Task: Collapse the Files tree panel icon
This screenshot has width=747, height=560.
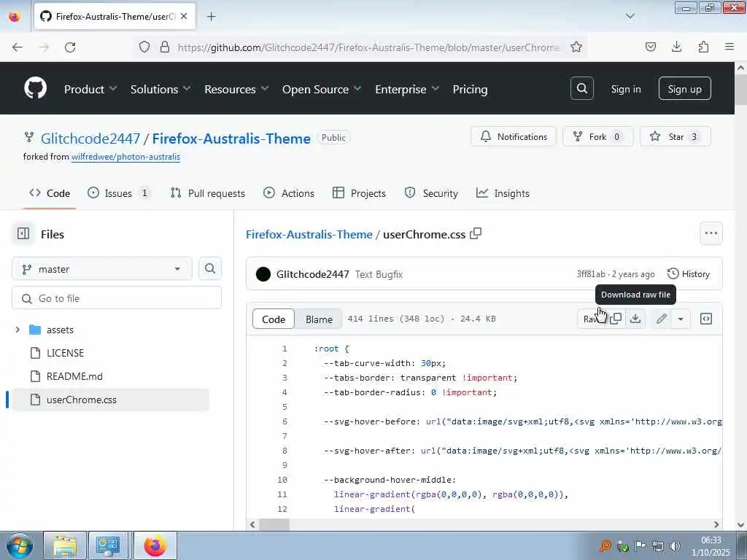Action: (23, 234)
